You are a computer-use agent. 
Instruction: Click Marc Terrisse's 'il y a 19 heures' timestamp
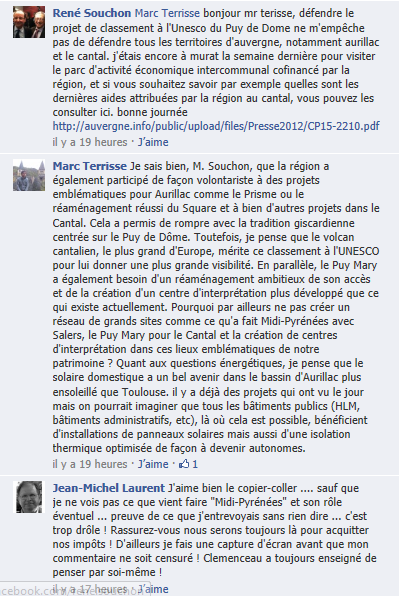click(90, 464)
